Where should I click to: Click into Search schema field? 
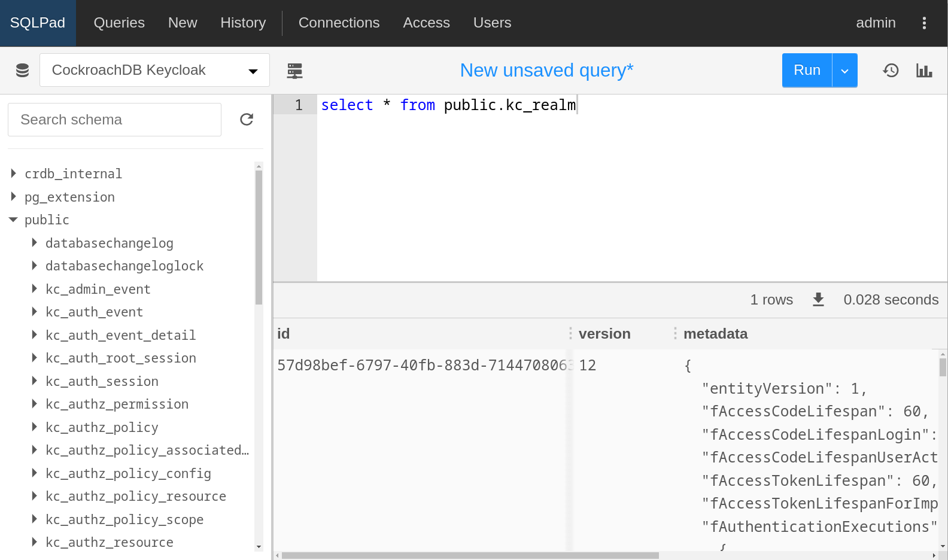(x=114, y=120)
